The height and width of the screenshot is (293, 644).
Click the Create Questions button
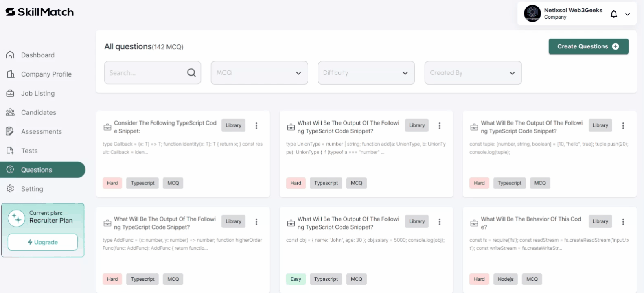pos(588,46)
